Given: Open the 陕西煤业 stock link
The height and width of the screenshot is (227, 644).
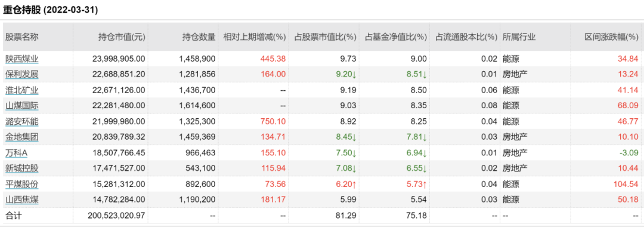Looking at the screenshot, I should point(22,59).
